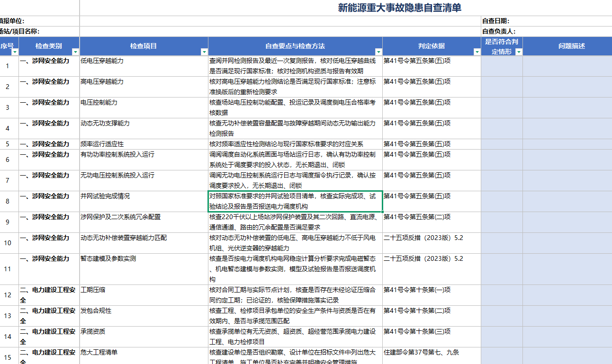Viewport: 612px width, 364px height.
Task: Select row number 5 cell
Action: [x=9, y=144]
